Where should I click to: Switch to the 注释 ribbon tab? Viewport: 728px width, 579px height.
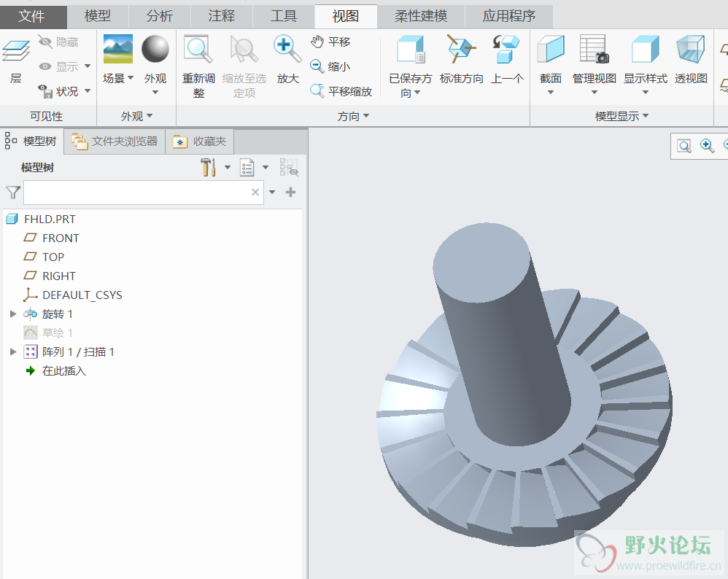point(222,17)
